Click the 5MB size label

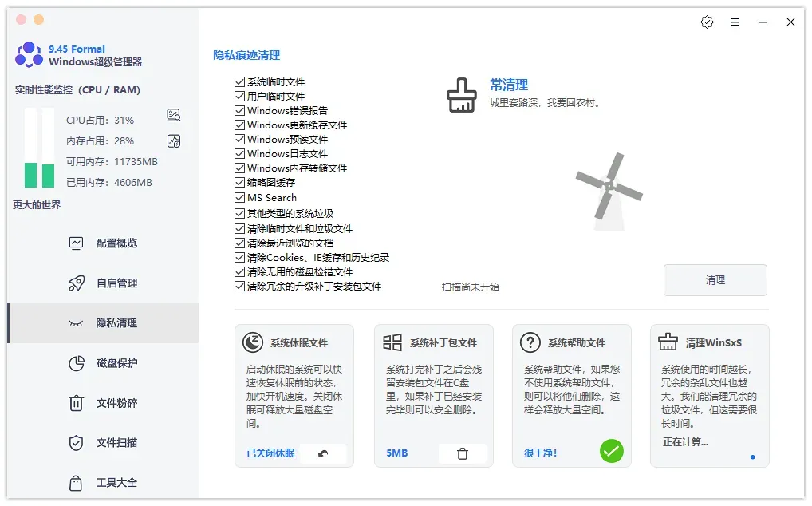tap(396, 453)
